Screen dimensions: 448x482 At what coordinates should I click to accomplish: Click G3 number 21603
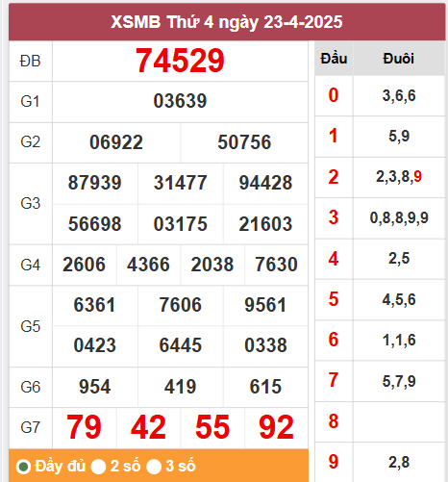[265, 224]
